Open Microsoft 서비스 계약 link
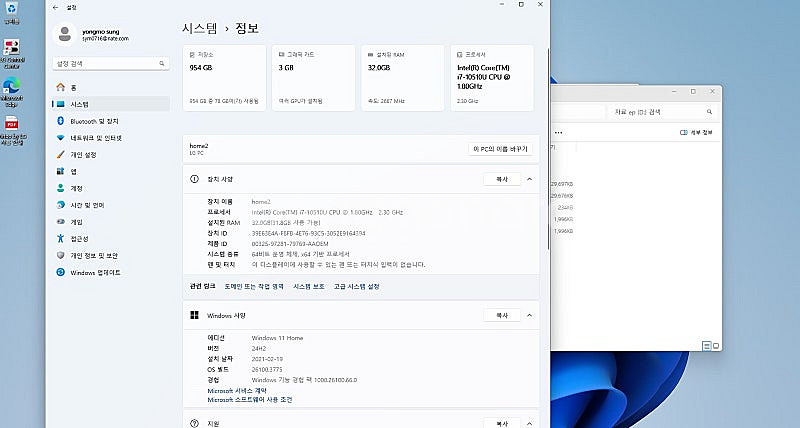800x428 pixels. 237,391
